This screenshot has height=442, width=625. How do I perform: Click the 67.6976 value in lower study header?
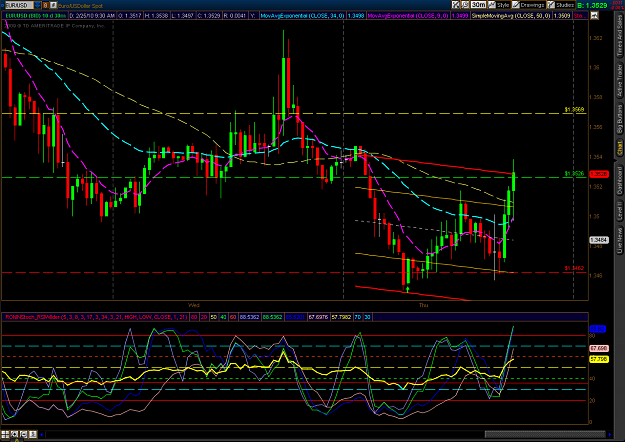(318, 317)
